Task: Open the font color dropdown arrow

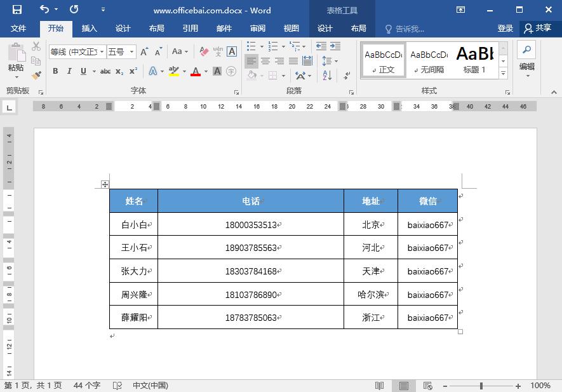Action: point(205,71)
